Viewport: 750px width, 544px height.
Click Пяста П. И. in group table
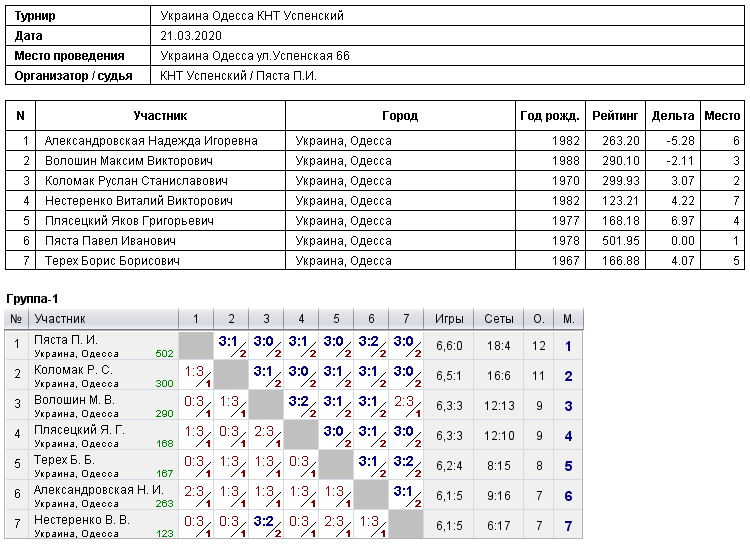click(x=66, y=340)
